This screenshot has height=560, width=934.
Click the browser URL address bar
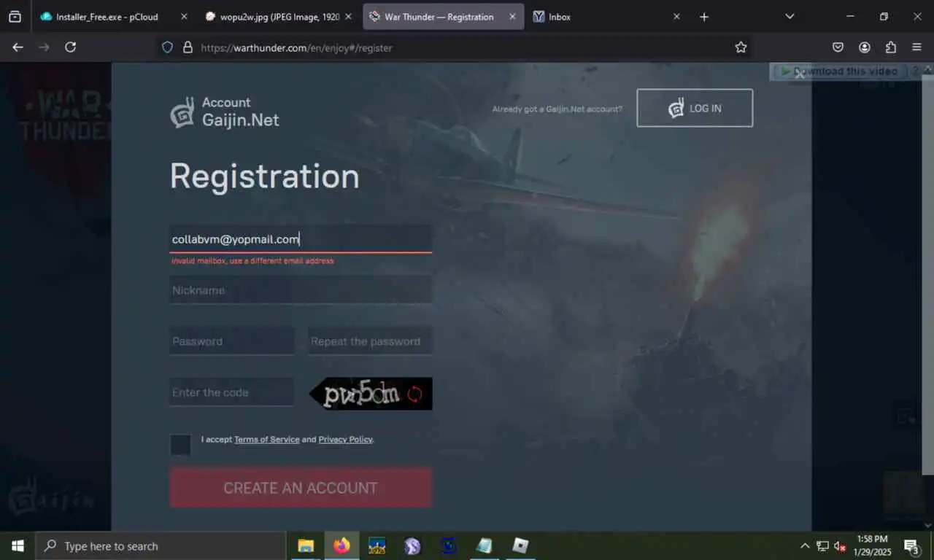click(452, 47)
